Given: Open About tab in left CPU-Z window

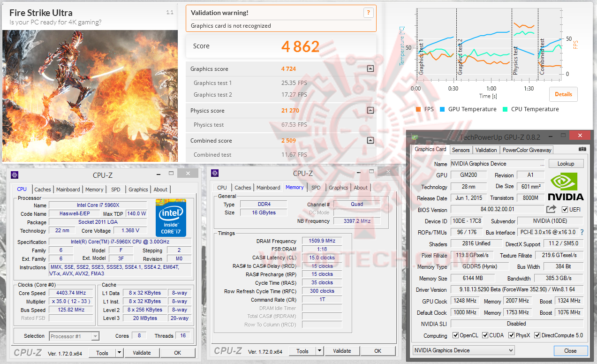Looking at the screenshot, I should (x=160, y=190).
